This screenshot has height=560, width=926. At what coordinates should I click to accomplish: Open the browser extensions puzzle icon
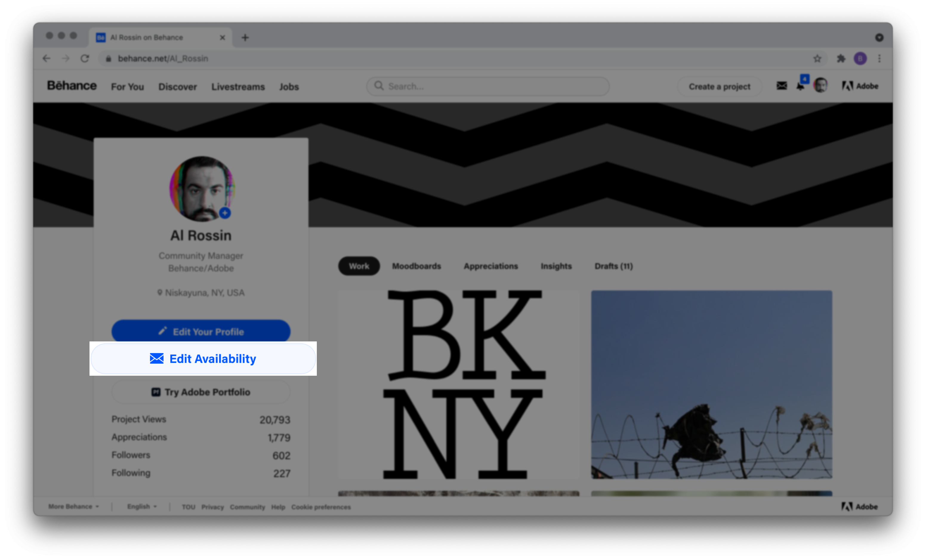pos(841,58)
